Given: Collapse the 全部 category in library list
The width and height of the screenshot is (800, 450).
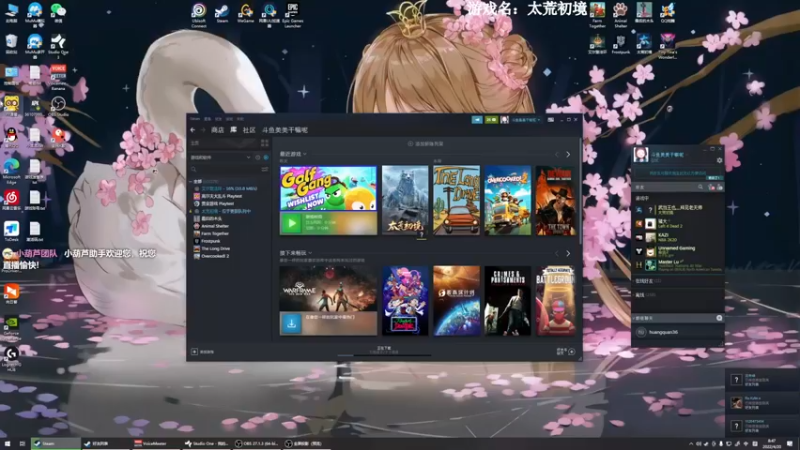Looking at the screenshot, I should pyautogui.click(x=191, y=182).
